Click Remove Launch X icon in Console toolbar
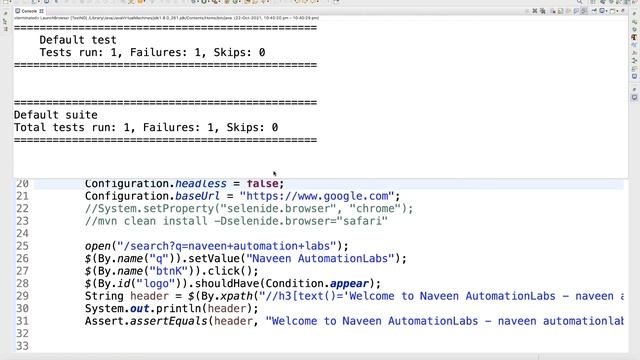 (535, 11)
